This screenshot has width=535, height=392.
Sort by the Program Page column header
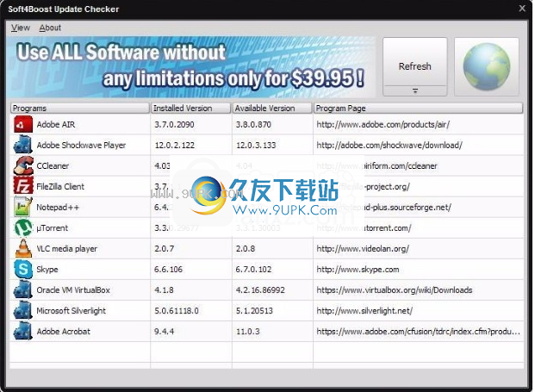[418, 109]
